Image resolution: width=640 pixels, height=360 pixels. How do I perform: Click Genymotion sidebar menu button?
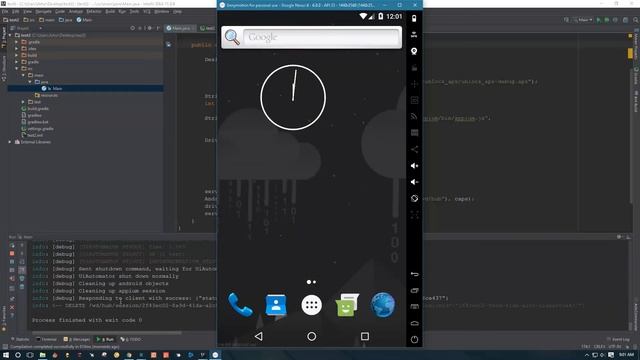414,307
